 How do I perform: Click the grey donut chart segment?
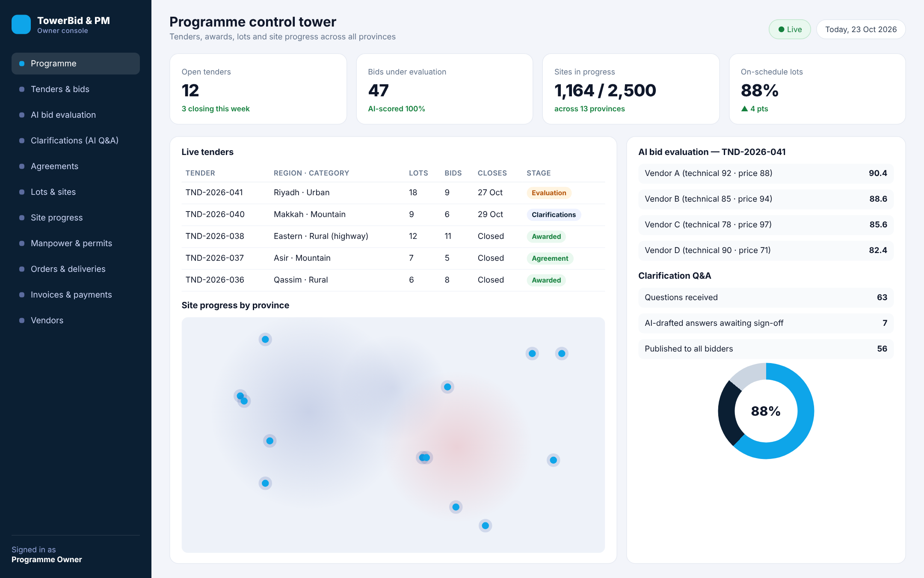[x=750, y=374]
